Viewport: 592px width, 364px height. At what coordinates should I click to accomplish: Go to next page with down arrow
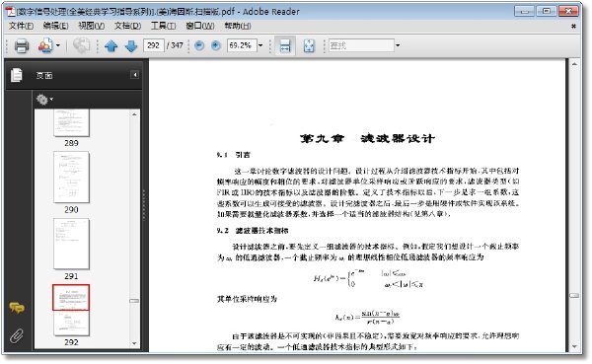pos(131,46)
